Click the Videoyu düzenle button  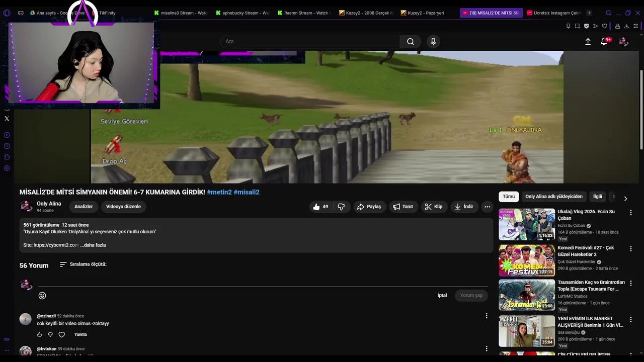click(123, 206)
